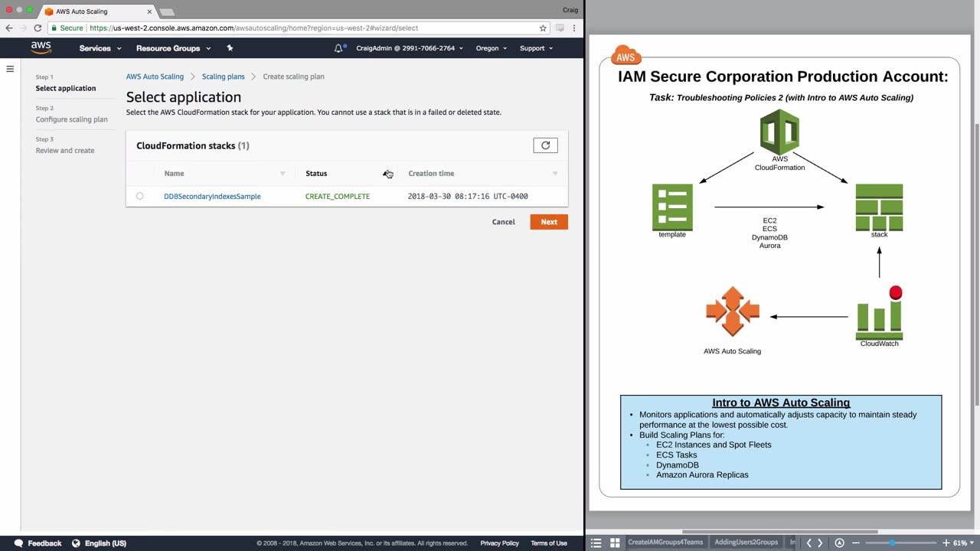The width and height of the screenshot is (980, 551).
Task: Open the DDBSecondaryIndexesSample stack link
Action: [x=212, y=197]
